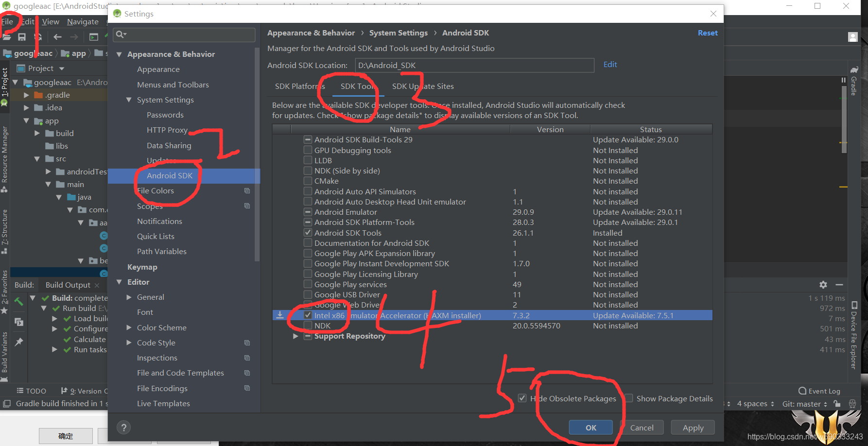Open the Build Variants side tab
This screenshot has width=868, height=446.
(x=4, y=356)
